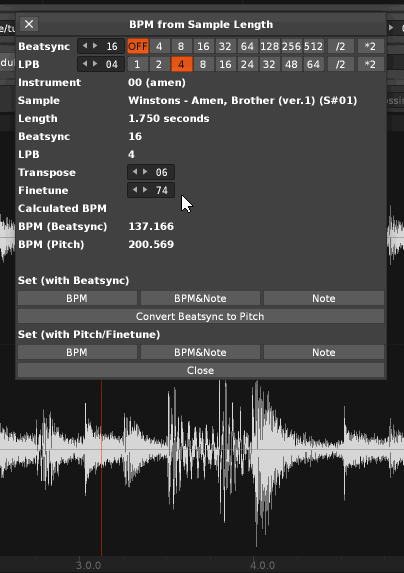The width and height of the screenshot is (404, 573).
Task: Halve Beatsync with the /2 button
Action: coord(340,46)
